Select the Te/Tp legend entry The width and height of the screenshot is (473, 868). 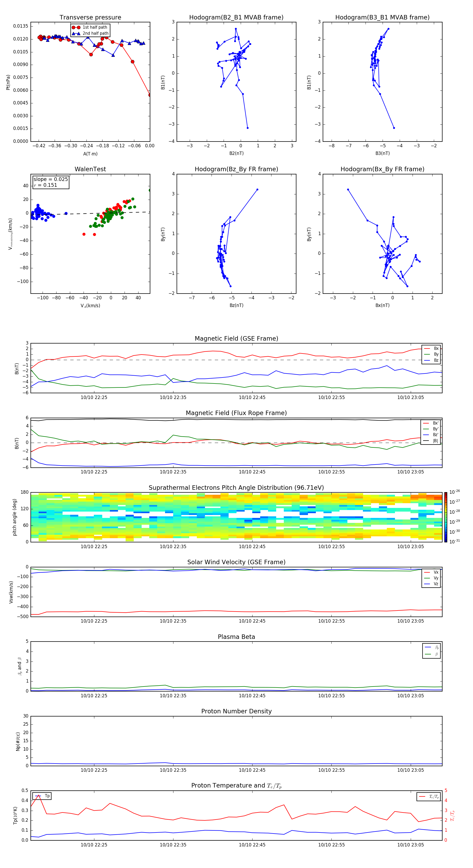pos(429,796)
